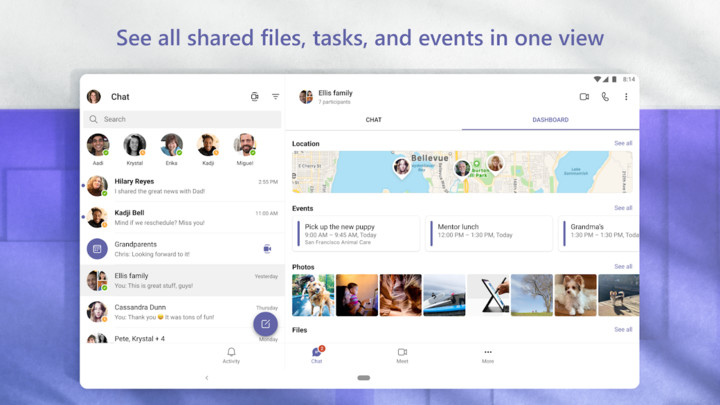Switch to the CHAT tab
The width and height of the screenshot is (720, 405).
point(373,120)
